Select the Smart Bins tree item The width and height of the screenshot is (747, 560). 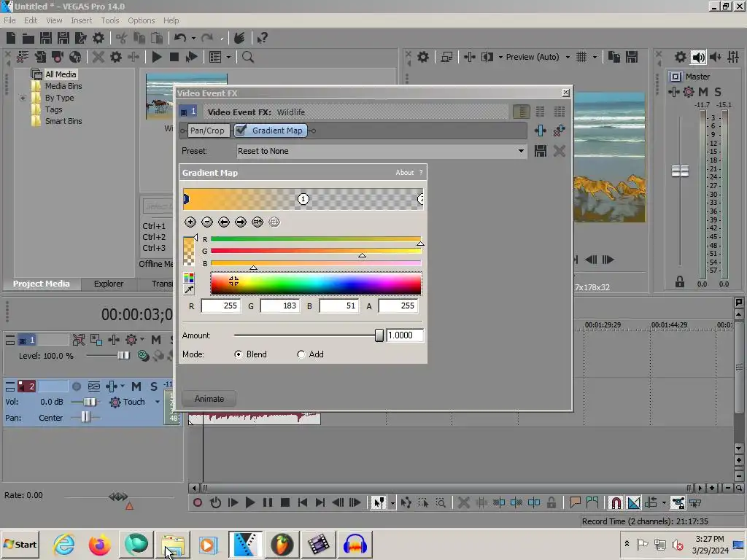coord(63,122)
